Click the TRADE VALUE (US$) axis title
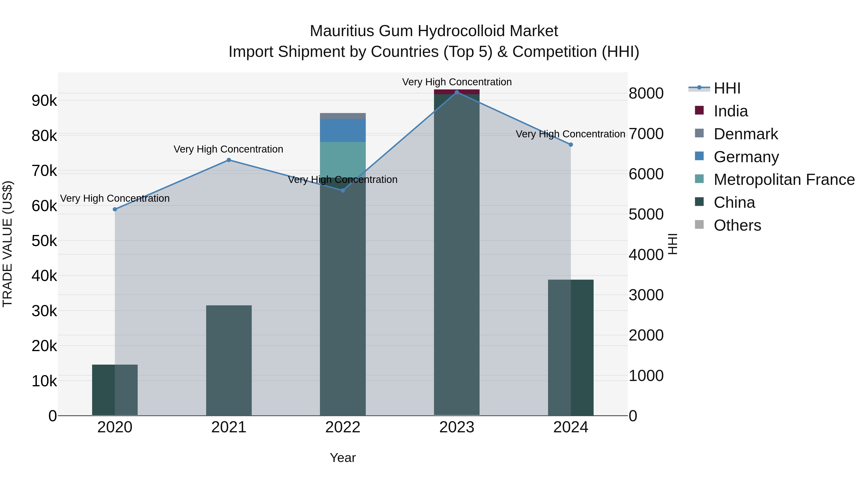The image size is (868, 488). point(7,244)
